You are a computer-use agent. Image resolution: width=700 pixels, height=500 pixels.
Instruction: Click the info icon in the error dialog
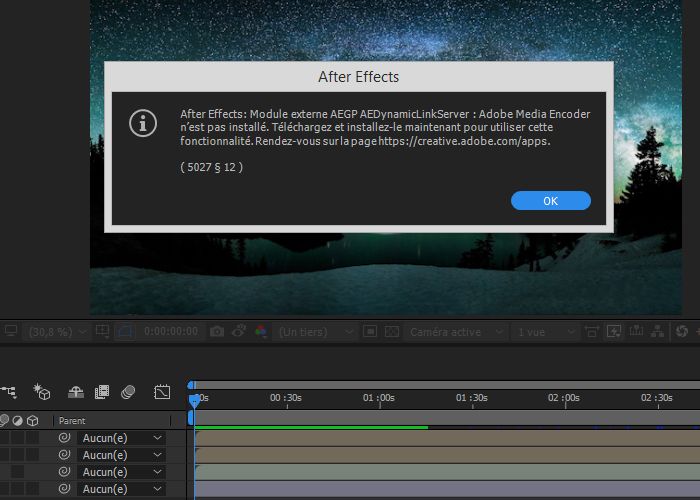[145, 123]
